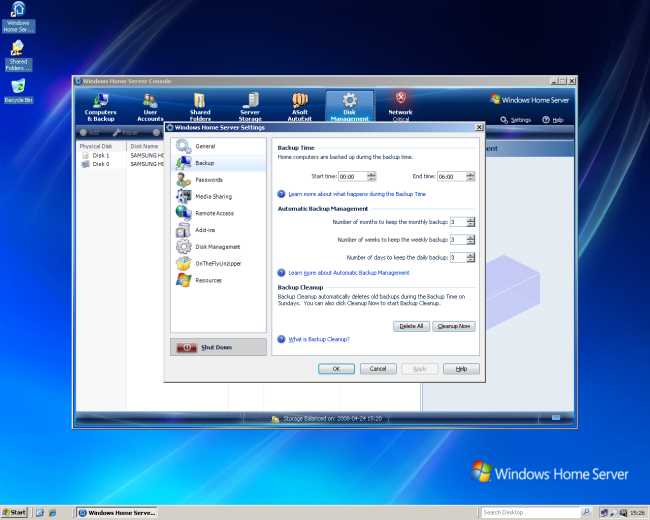650x520 pixels.
Task: Select Media Sharing settings category
Action: (218, 197)
